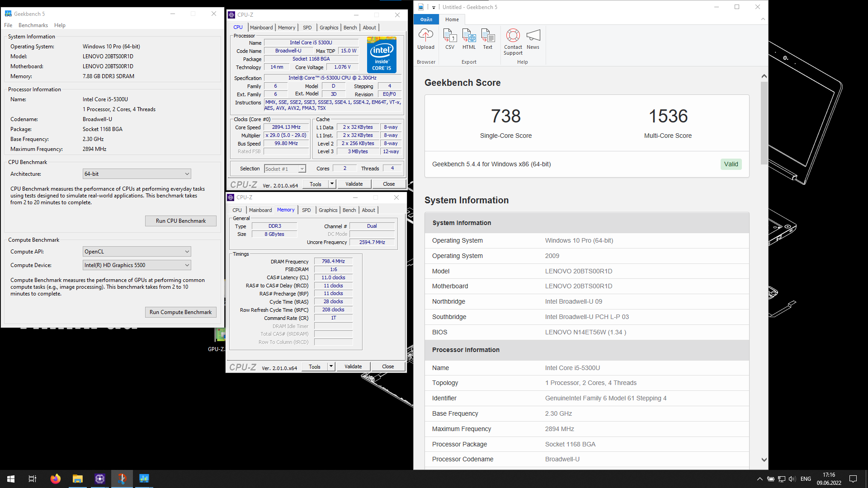Click Upload icon in Geekbench browser ribbon
This screenshot has height=488, width=868.
(x=425, y=38)
